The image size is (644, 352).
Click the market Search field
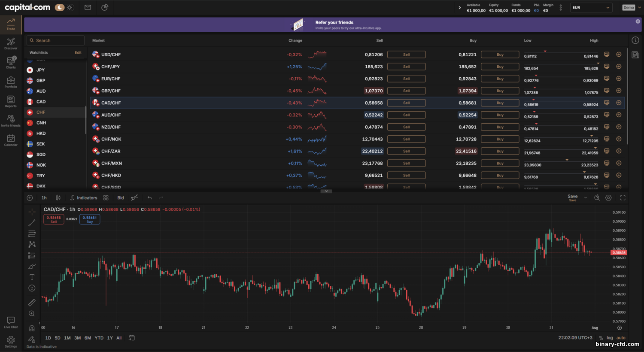[x=56, y=40]
